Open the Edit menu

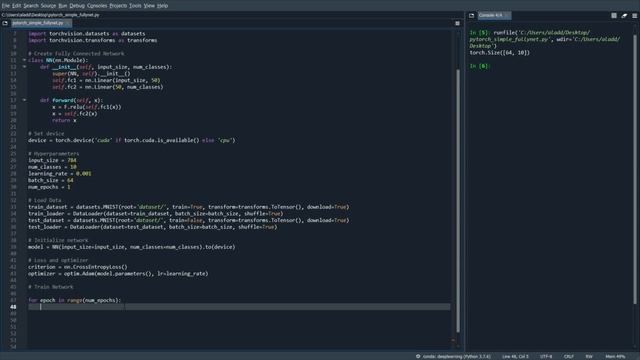[x=16, y=6]
